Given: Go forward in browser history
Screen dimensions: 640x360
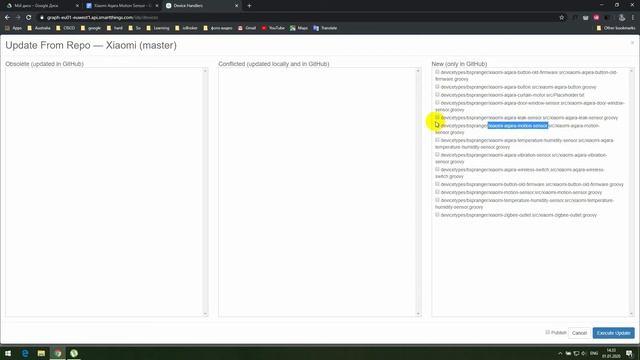Looking at the screenshot, I should point(18,18).
